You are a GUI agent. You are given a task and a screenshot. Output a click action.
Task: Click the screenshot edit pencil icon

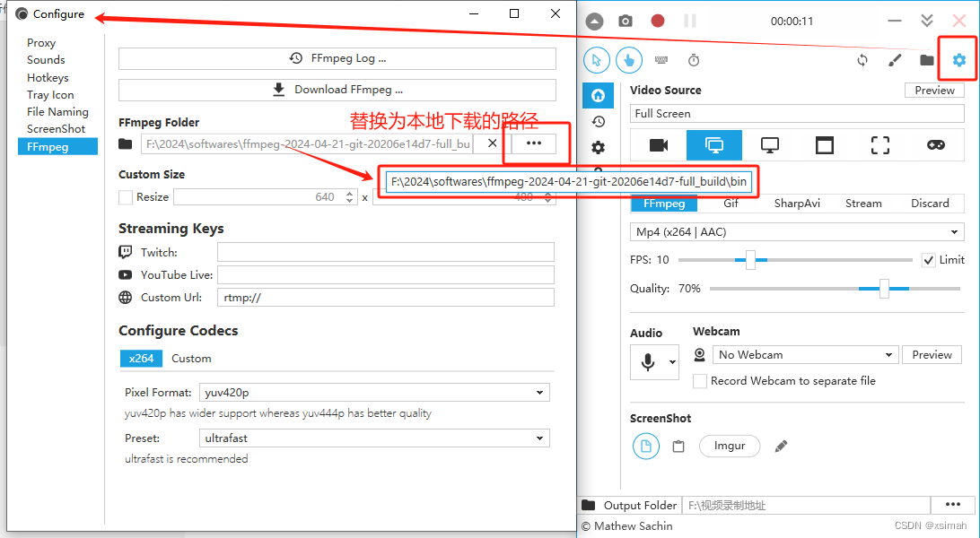pos(781,447)
